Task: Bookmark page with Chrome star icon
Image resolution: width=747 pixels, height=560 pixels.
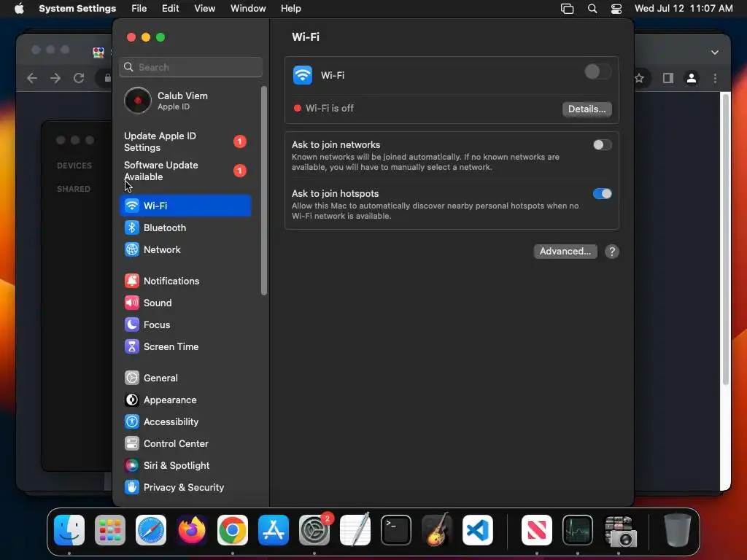Action: (639, 79)
